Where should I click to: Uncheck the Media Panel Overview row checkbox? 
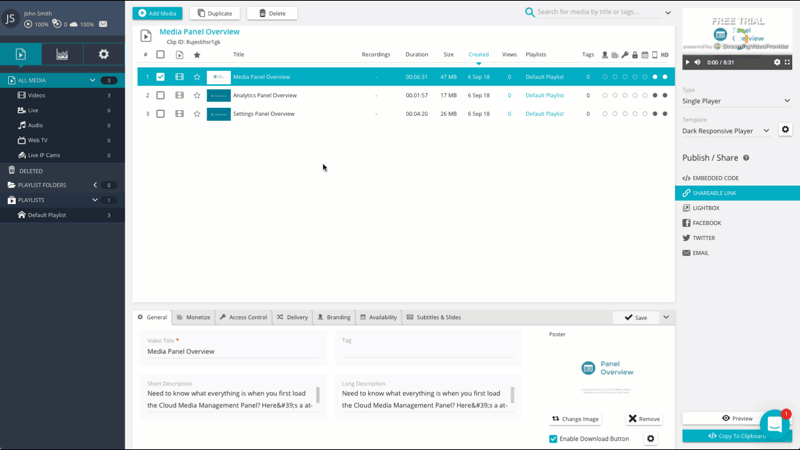coord(160,77)
